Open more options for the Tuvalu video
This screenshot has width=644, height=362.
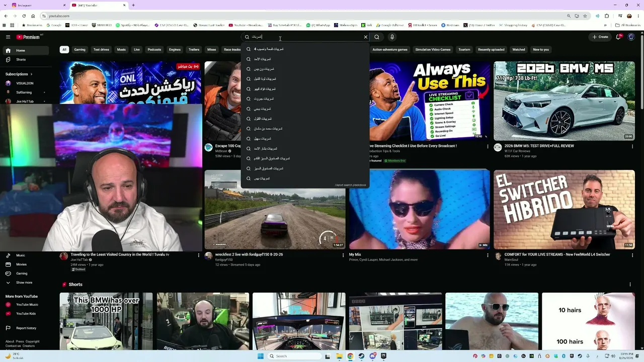tap(198, 255)
